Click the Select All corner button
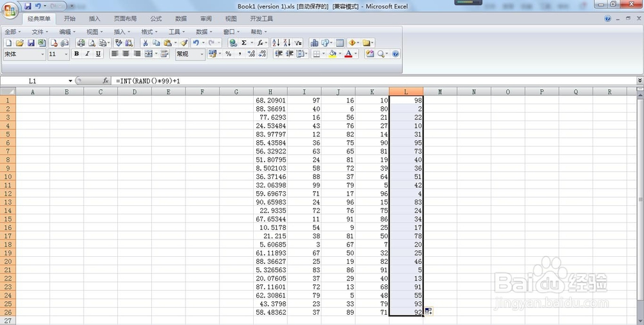This screenshot has height=325, width=644. pos(8,91)
